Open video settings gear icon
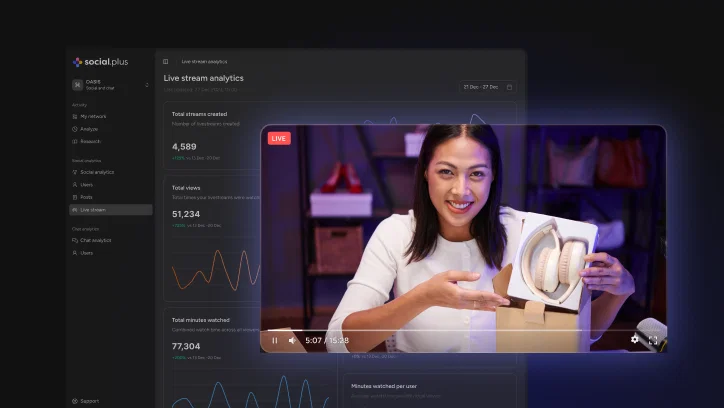Image resolution: width=724 pixels, height=408 pixels. pos(635,339)
